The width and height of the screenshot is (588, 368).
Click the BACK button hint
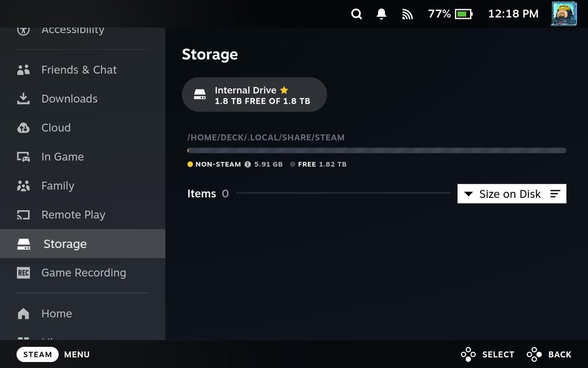coord(549,354)
